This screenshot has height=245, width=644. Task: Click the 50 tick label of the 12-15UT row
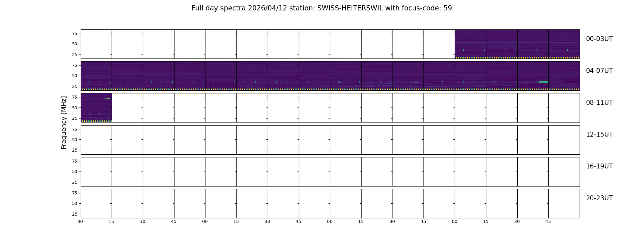pos(75,140)
